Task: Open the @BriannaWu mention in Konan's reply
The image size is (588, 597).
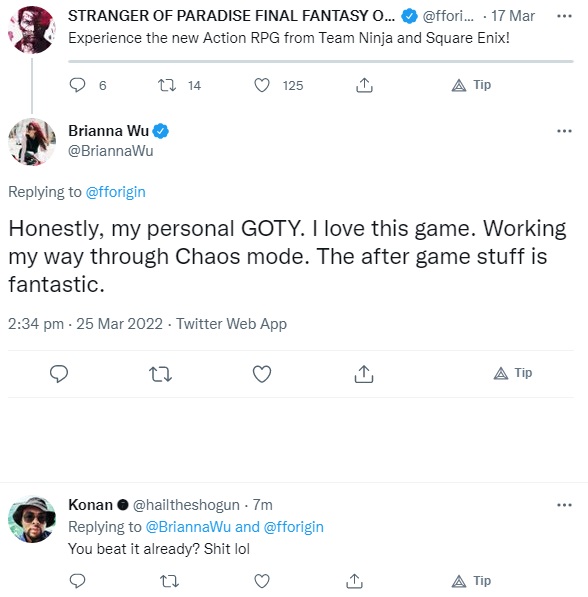Action: pos(188,527)
